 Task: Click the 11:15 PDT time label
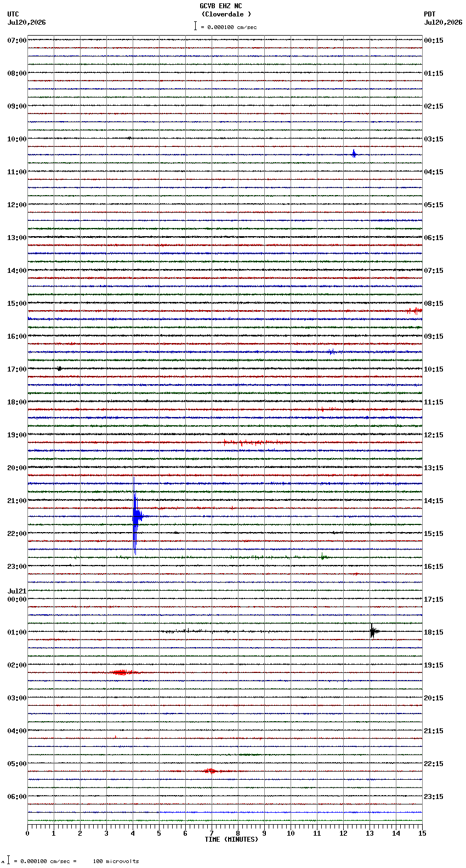[434, 402]
